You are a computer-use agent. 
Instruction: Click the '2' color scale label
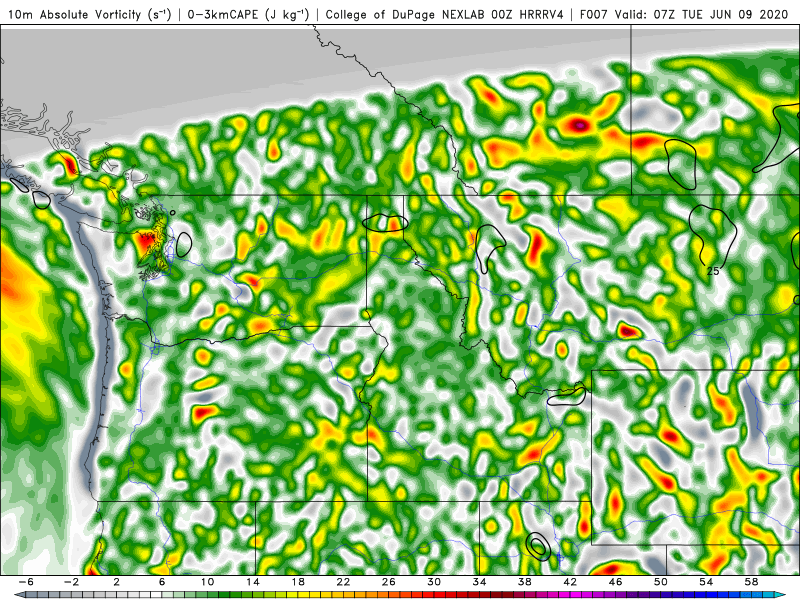(116, 582)
